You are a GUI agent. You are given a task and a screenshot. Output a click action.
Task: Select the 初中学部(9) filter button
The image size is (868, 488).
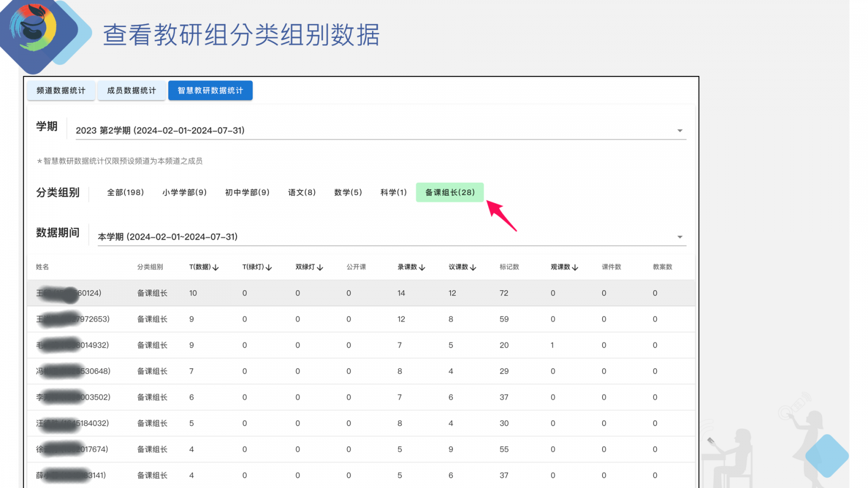point(247,192)
